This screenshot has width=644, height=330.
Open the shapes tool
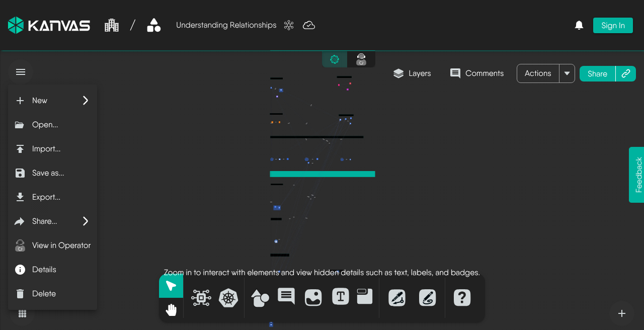click(260, 298)
